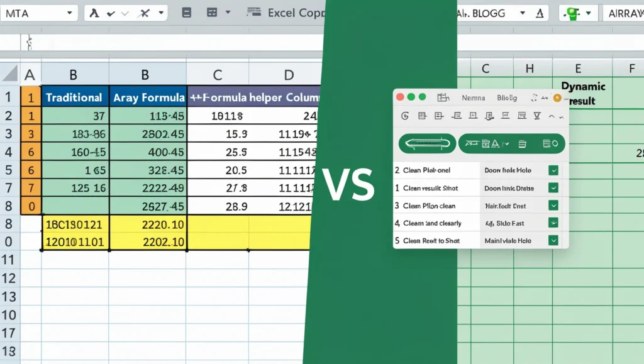
Task: Click the green robot icon in top toolbar
Action: coord(572,13)
